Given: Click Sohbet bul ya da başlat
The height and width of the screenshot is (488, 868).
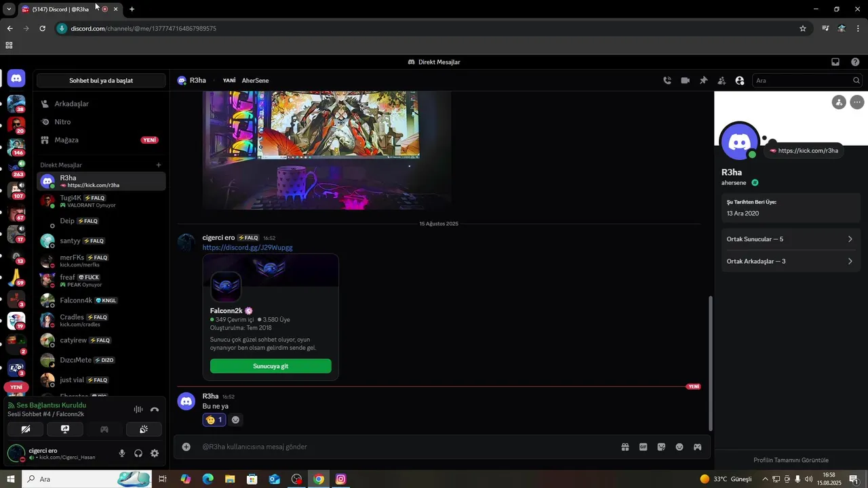Looking at the screenshot, I should click(x=101, y=80).
